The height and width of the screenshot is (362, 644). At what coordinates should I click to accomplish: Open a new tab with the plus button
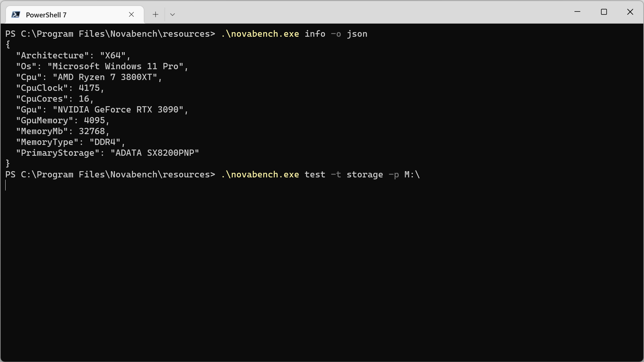click(x=155, y=14)
